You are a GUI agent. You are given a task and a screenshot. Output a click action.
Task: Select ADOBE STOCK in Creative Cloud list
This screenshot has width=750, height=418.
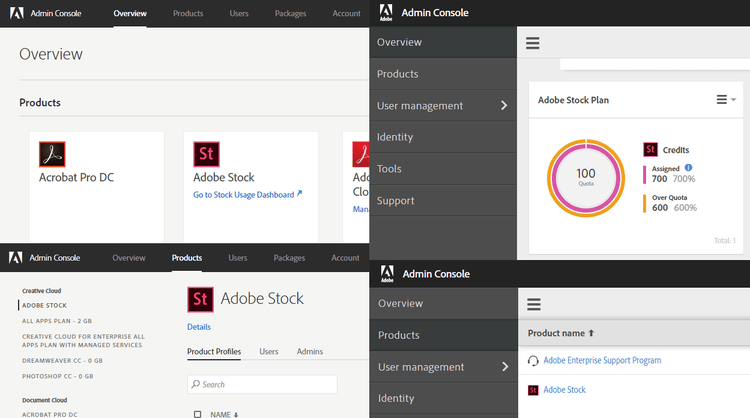pyautogui.click(x=44, y=305)
